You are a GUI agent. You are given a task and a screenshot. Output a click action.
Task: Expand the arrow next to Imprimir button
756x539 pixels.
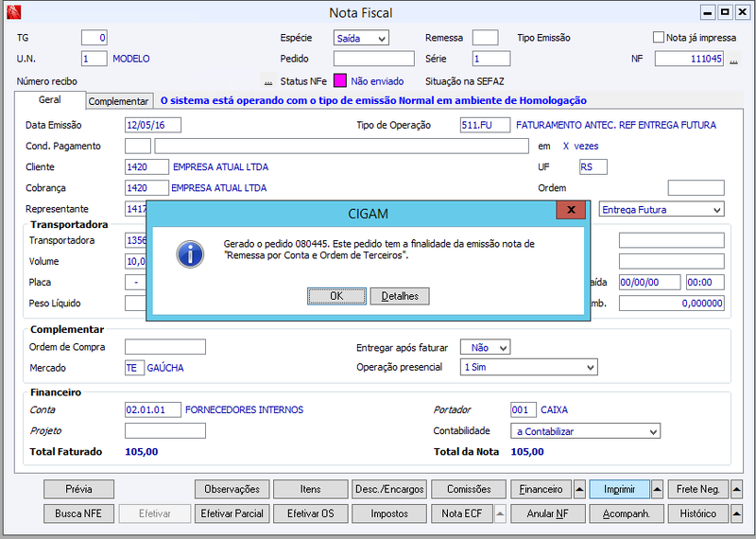point(658,489)
